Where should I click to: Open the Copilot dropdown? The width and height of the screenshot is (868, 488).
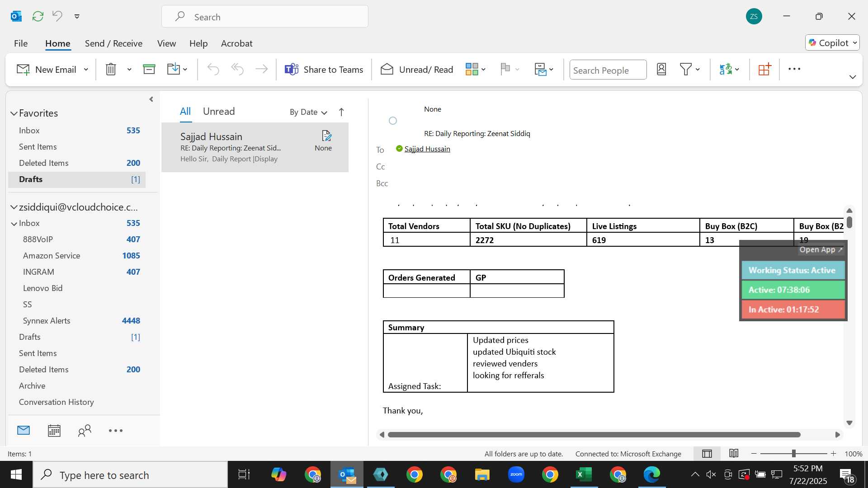click(x=832, y=43)
